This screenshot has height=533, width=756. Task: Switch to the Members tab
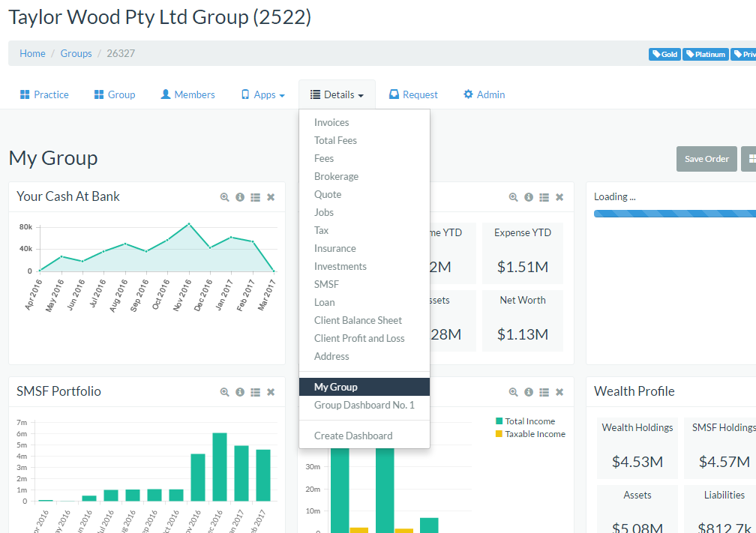point(187,95)
